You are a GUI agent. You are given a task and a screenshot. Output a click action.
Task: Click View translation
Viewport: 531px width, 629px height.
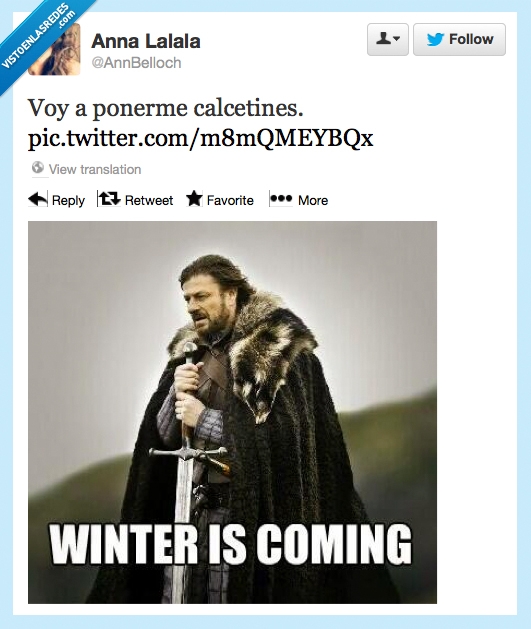95,169
